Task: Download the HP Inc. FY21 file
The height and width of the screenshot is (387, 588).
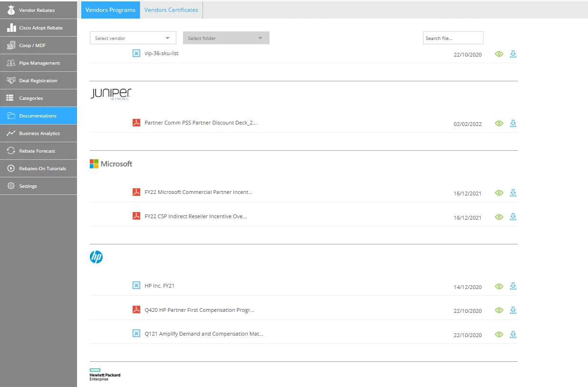Action: point(513,286)
